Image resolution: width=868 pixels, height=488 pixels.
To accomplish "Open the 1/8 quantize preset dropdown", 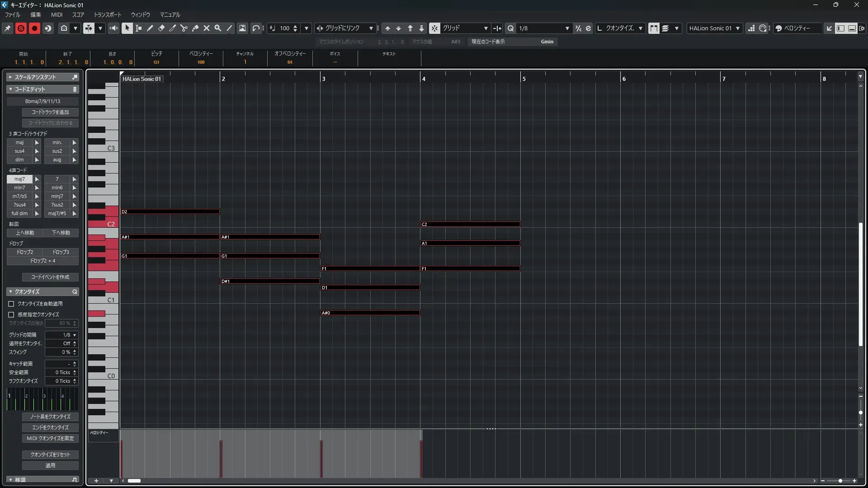I will pos(567,28).
